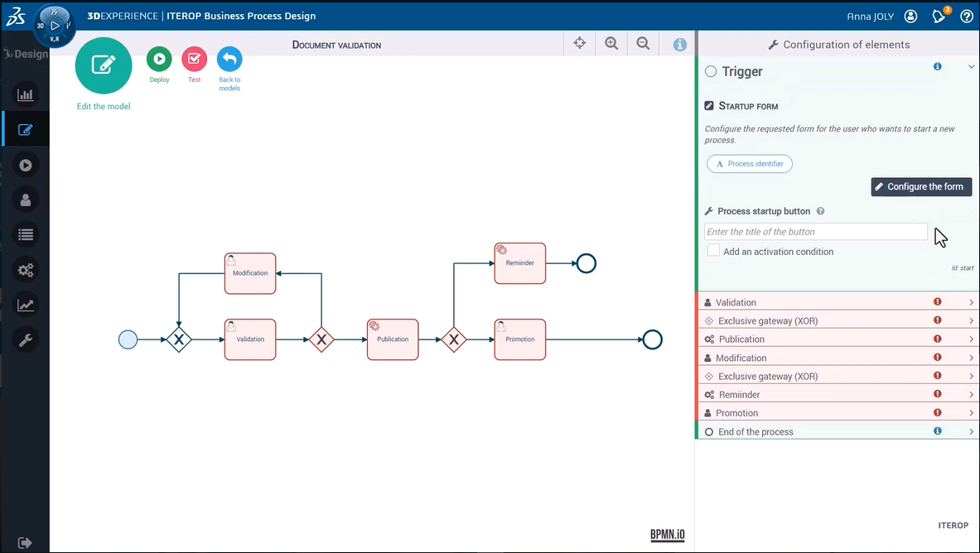Image resolution: width=980 pixels, height=553 pixels.
Task: Expand the second Exclusive gateway (XOR) row
Action: point(838,376)
